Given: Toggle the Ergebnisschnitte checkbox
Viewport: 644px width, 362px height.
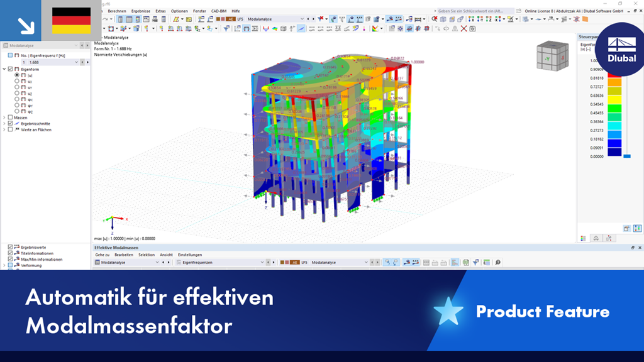Looking at the screenshot, I should (10, 123).
